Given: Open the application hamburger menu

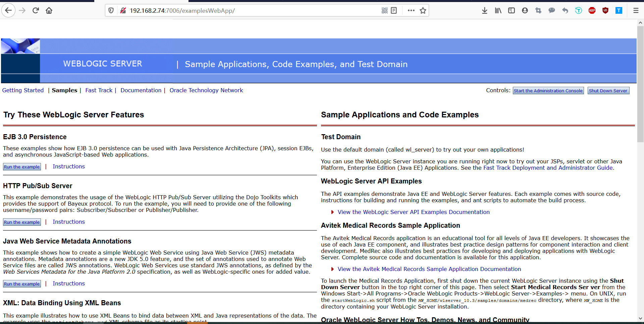Looking at the screenshot, I should [x=636, y=10].
